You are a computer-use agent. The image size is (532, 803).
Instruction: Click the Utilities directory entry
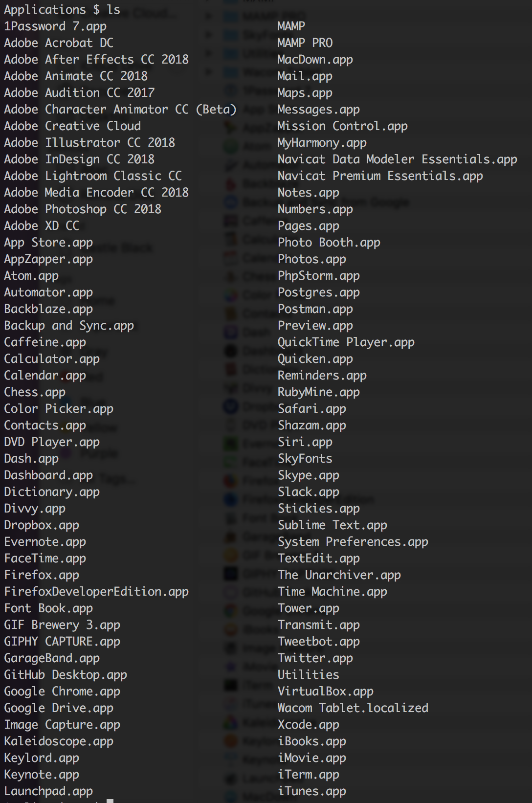tap(309, 675)
